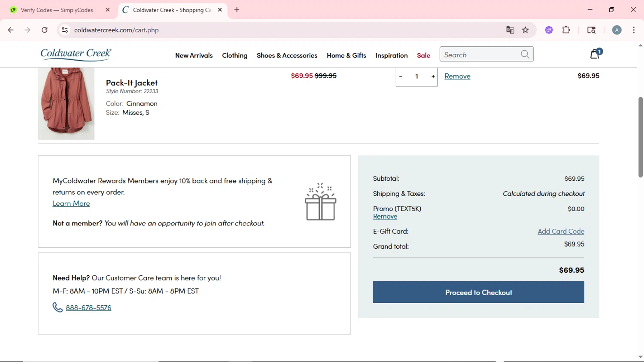Click the side panel search icon
Viewport: 644px width, 362px height.
591,30
